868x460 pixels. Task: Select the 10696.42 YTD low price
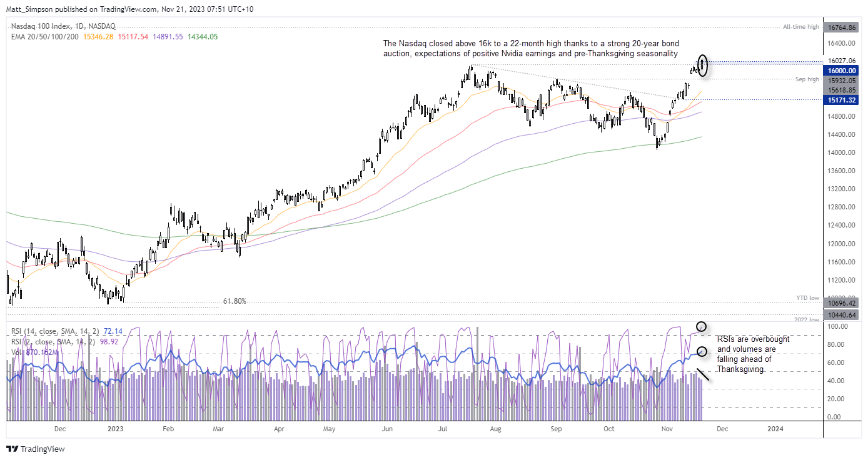pyautogui.click(x=842, y=302)
